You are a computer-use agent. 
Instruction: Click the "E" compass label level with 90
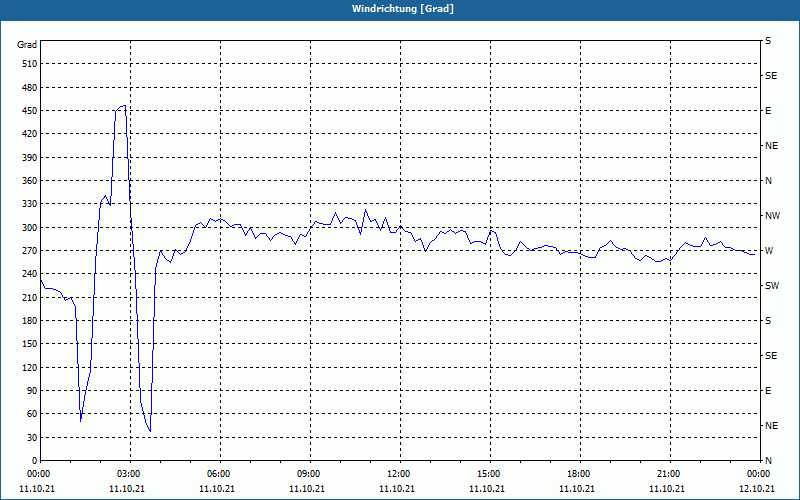click(768, 391)
